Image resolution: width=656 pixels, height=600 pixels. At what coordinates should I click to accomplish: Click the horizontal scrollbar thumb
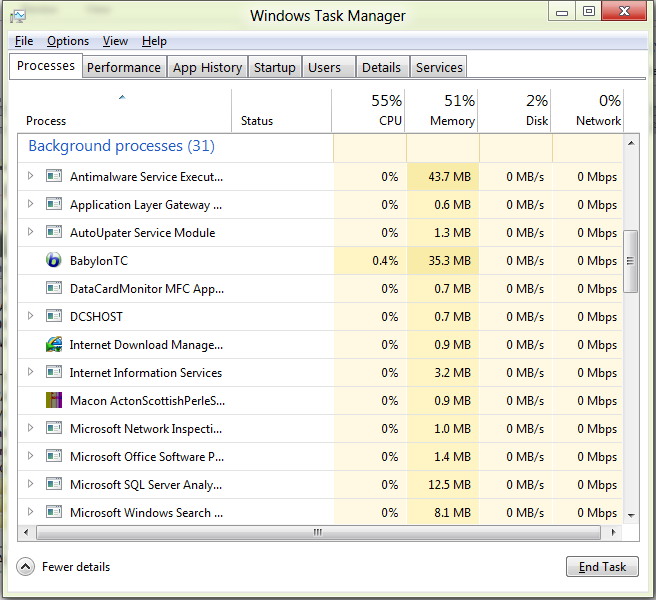(318, 533)
